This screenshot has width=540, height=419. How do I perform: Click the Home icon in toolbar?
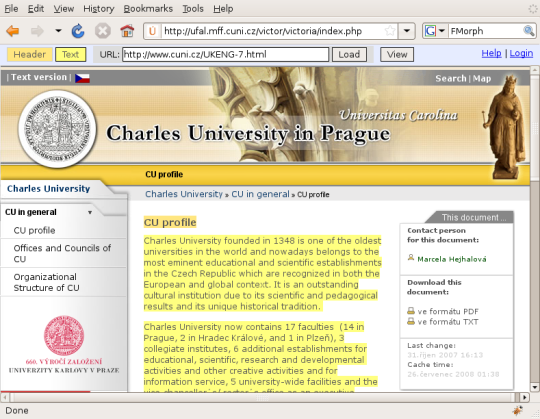127,31
